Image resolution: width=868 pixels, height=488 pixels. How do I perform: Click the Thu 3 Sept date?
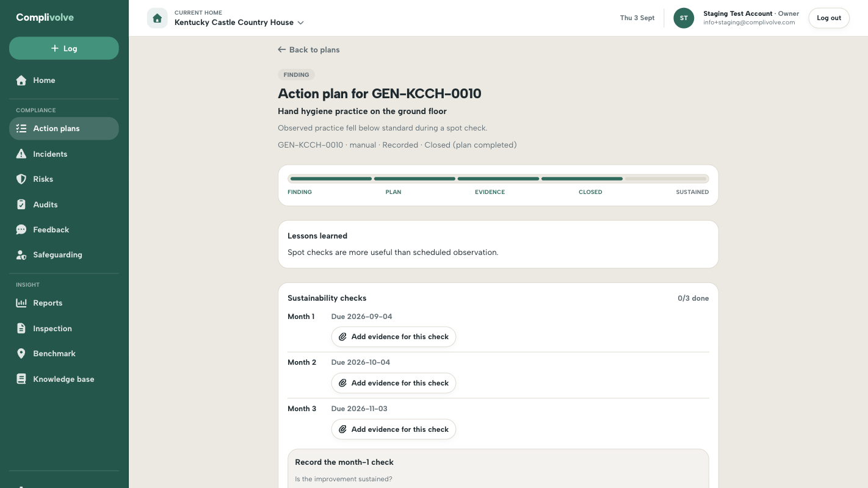[637, 18]
